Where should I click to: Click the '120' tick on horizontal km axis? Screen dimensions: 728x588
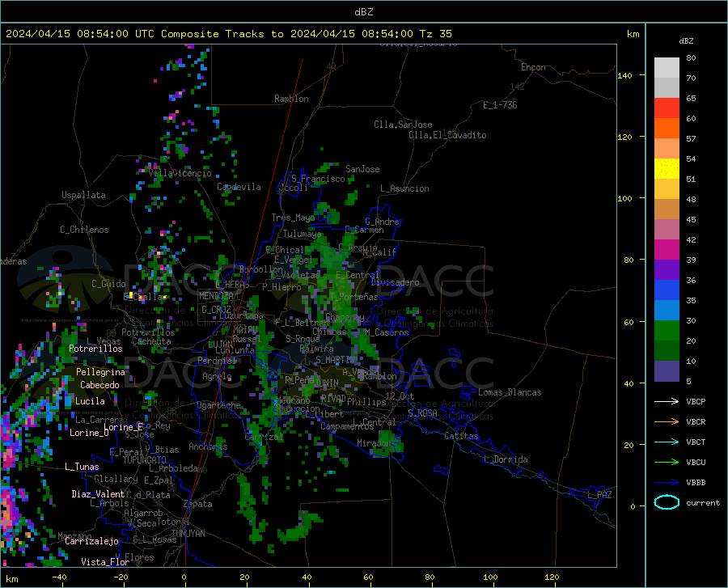[552, 577]
